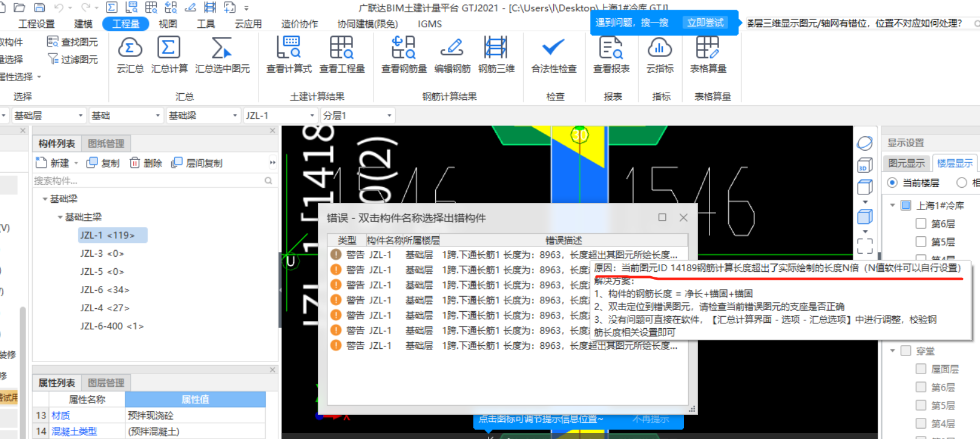Open 基础层 floor dropdown
The image size is (980, 439).
pyautogui.click(x=48, y=115)
